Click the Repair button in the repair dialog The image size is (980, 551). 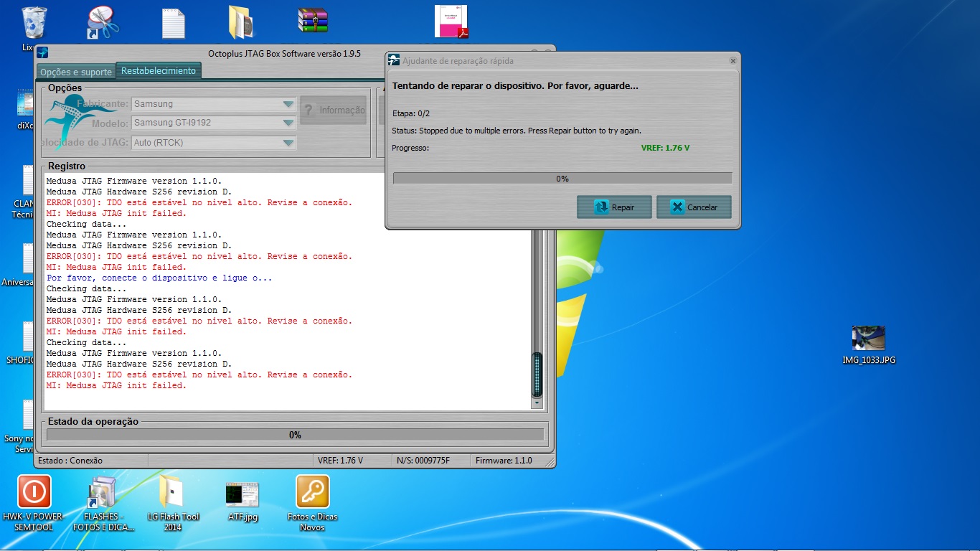615,207
